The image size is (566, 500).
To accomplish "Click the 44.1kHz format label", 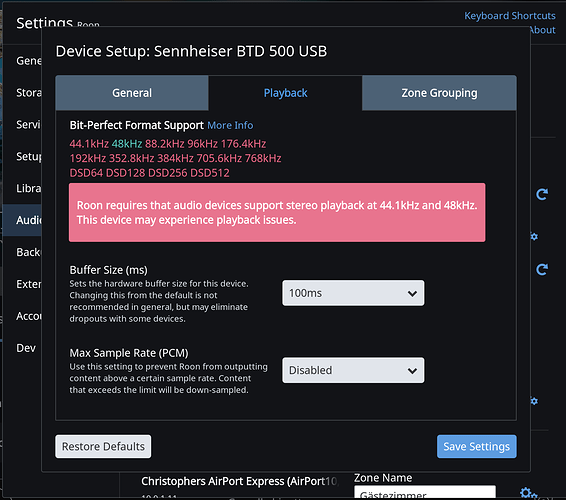I will tap(89, 144).
